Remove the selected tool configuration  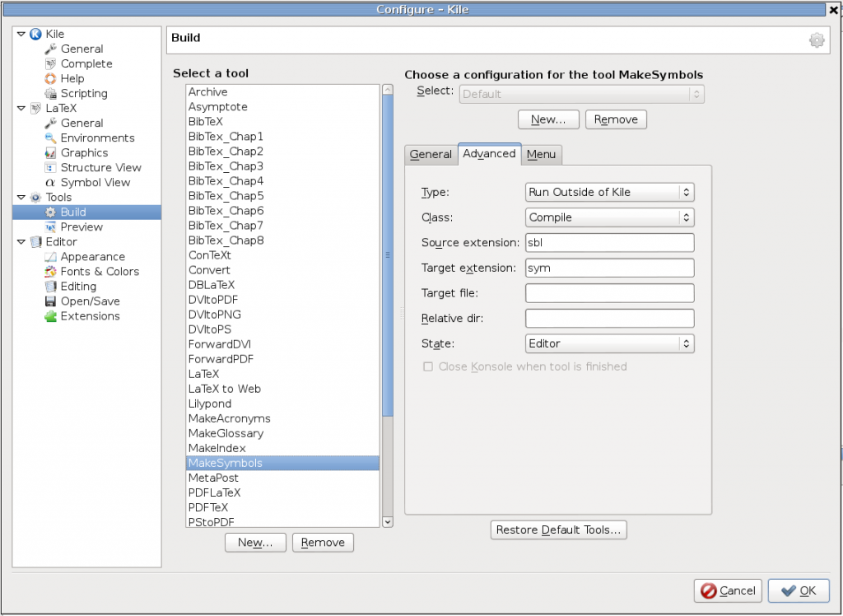click(616, 119)
